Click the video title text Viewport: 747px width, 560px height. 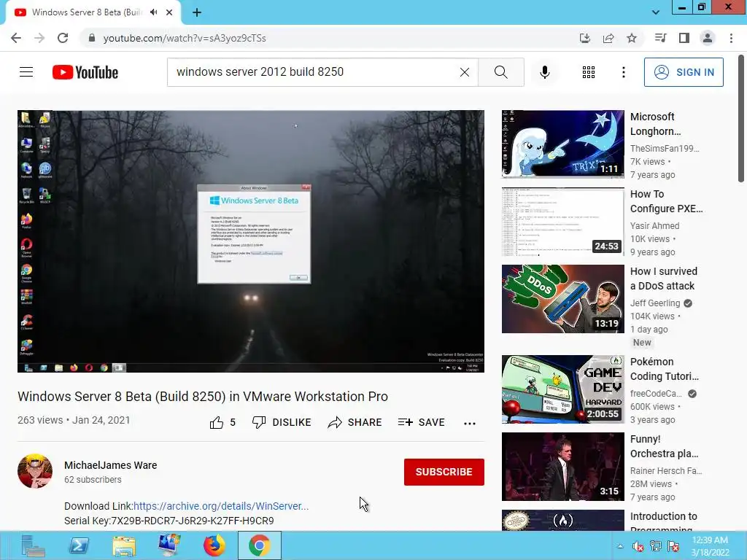click(x=203, y=396)
